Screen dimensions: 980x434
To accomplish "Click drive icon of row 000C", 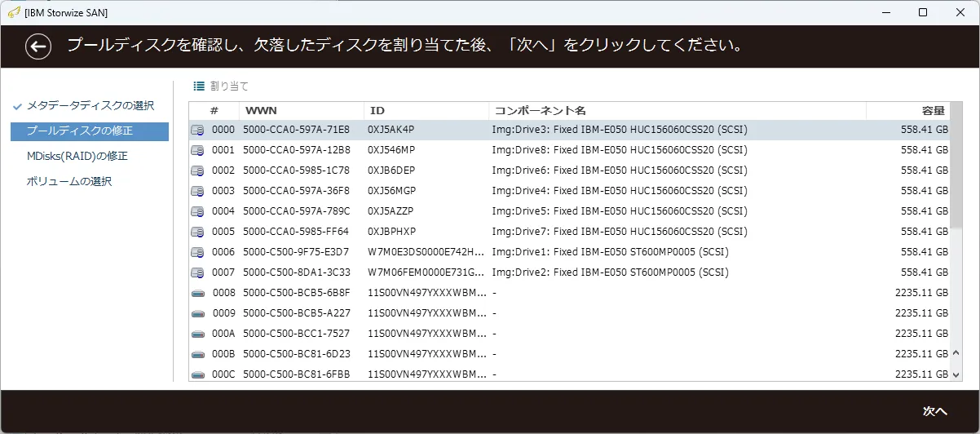I will pyautogui.click(x=197, y=374).
